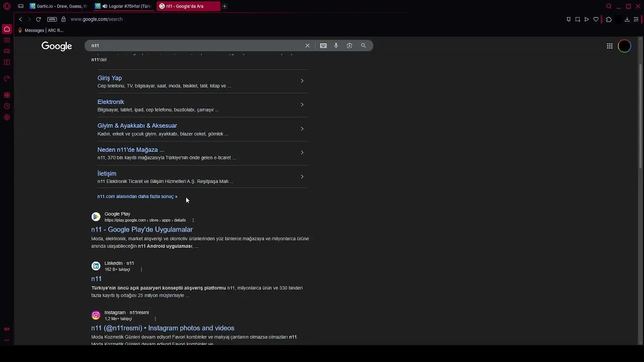The width and height of the screenshot is (644, 362).
Task: Click the Google search input field
Action: click(x=195, y=45)
